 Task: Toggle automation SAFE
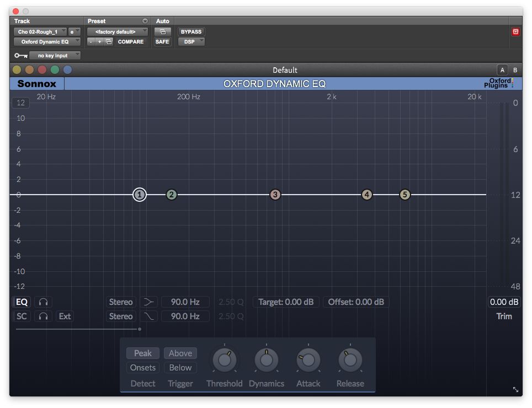162,42
